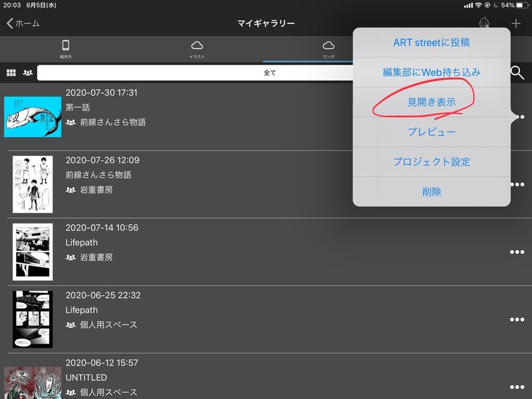
Task: Open more options for UNTITLED project
Action: (x=517, y=387)
